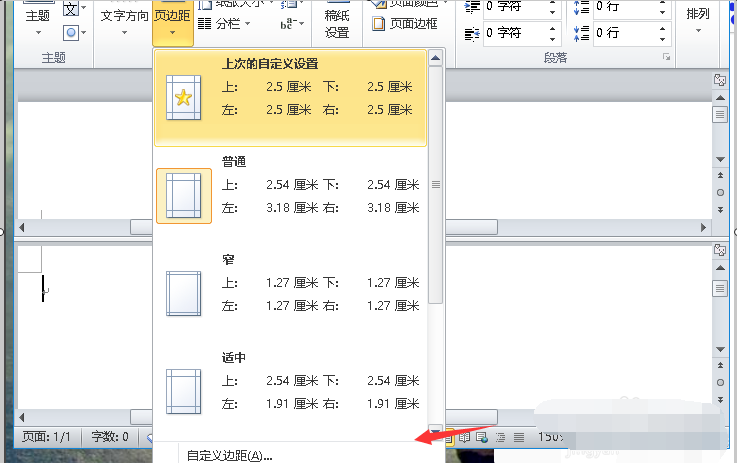
Task: Click lower pane vertical scrollbar thumb
Action: click(x=720, y=288)
